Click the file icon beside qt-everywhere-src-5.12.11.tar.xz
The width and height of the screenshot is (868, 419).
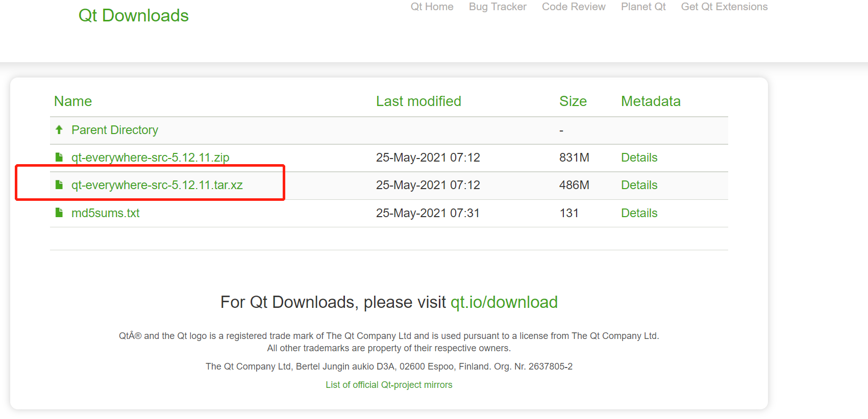pyautogui.click(x=59, y=185)
